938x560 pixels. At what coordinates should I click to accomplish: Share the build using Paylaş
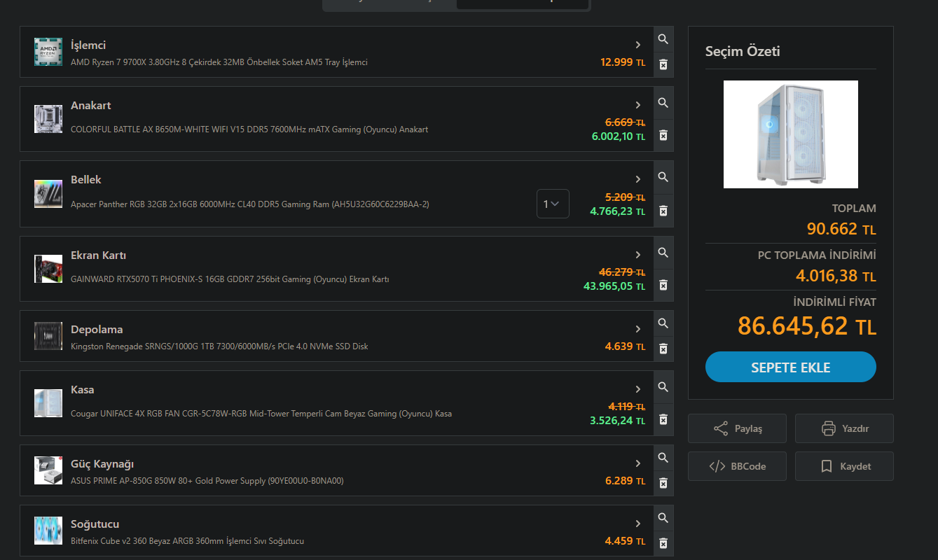[x=737, y=428]
